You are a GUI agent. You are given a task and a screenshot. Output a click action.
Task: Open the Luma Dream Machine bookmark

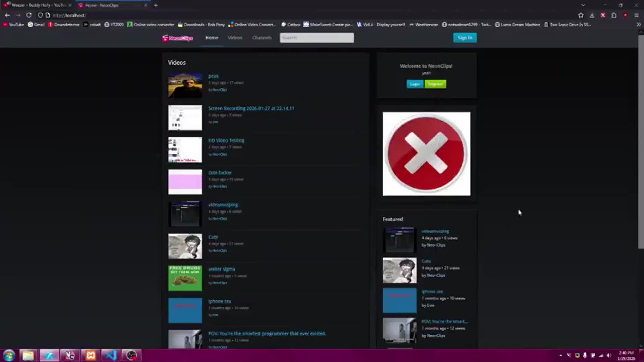518,25
